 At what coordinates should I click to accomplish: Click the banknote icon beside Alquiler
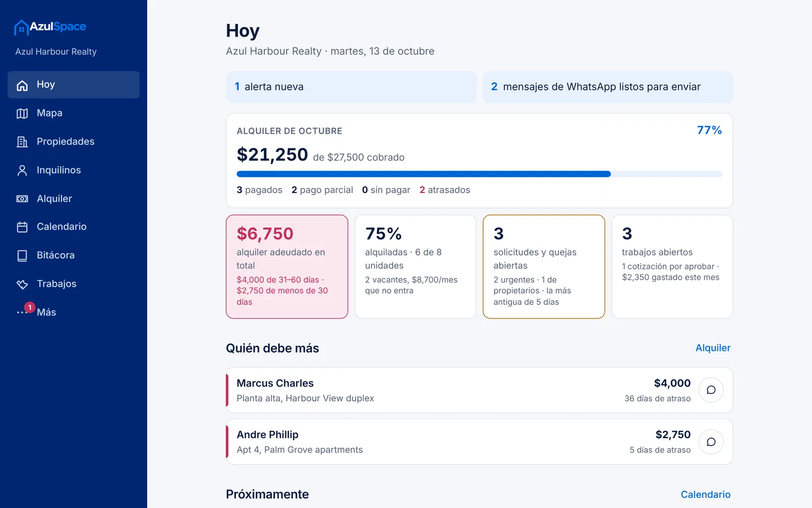[x=22, y=199]
